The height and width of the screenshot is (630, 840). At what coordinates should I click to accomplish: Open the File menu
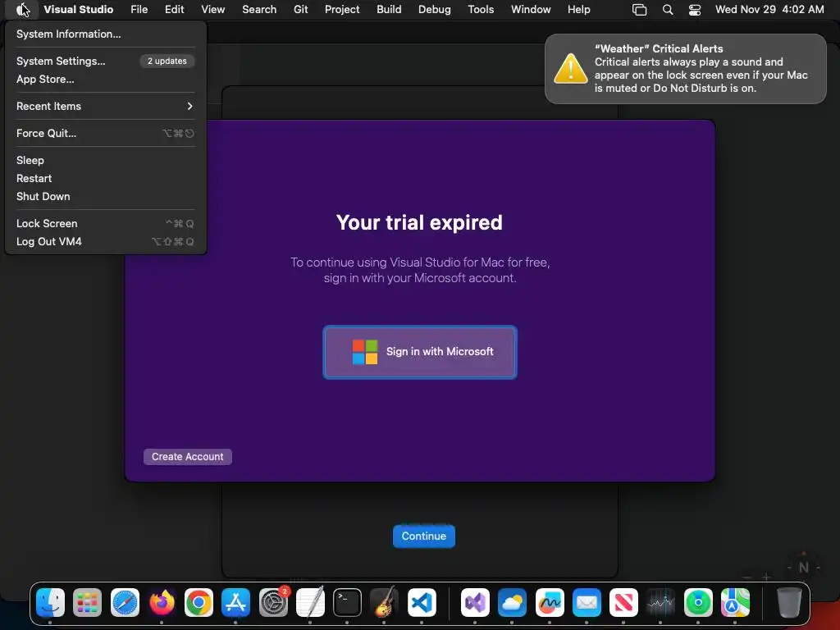click(x=139, y=9)
